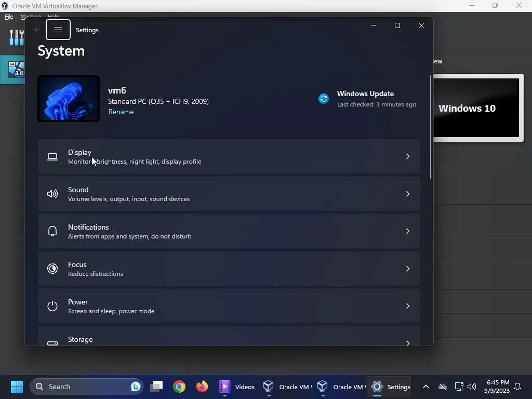Open volume control in system tray
532x399 pixels.
(472, 387)
